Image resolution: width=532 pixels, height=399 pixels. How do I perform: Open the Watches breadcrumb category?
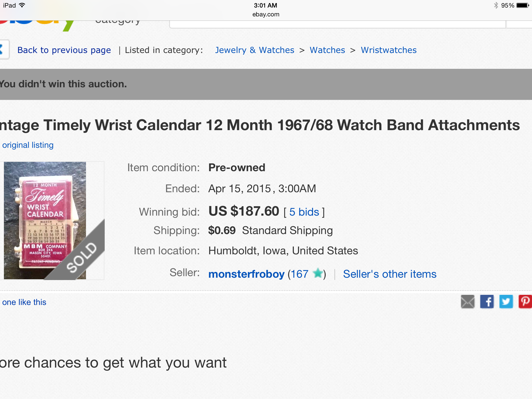(x=327, y=50)
